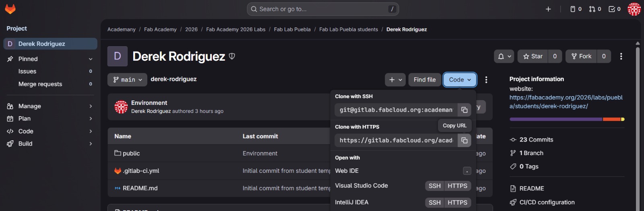Open the user avatar menu

(x=634, y=9)
